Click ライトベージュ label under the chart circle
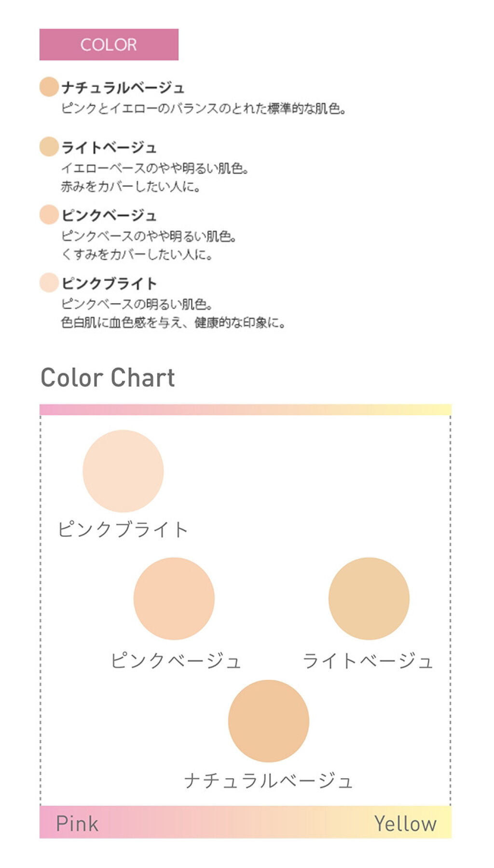This screenshot has width=494, height=868. point(368,660)
